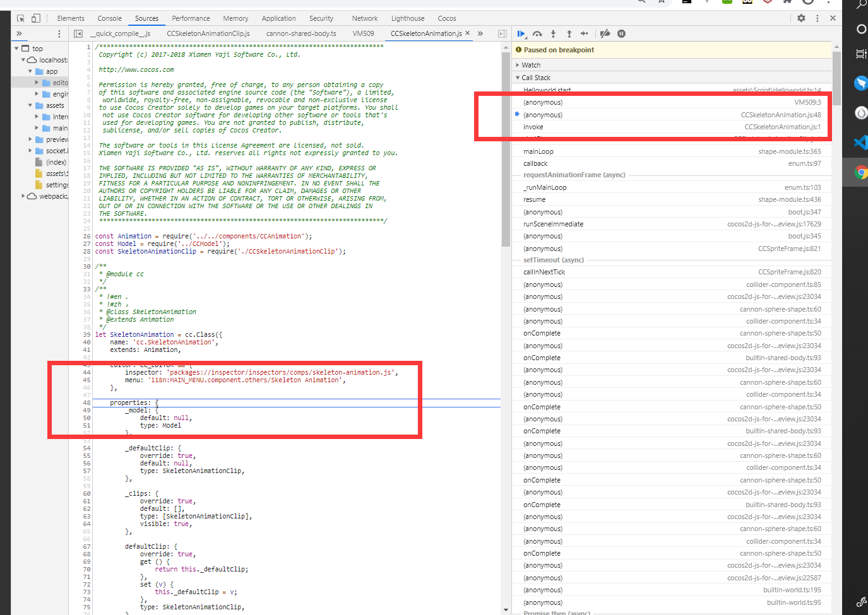Deactivate breakpoints toggle in debugger

coord(605,34)
